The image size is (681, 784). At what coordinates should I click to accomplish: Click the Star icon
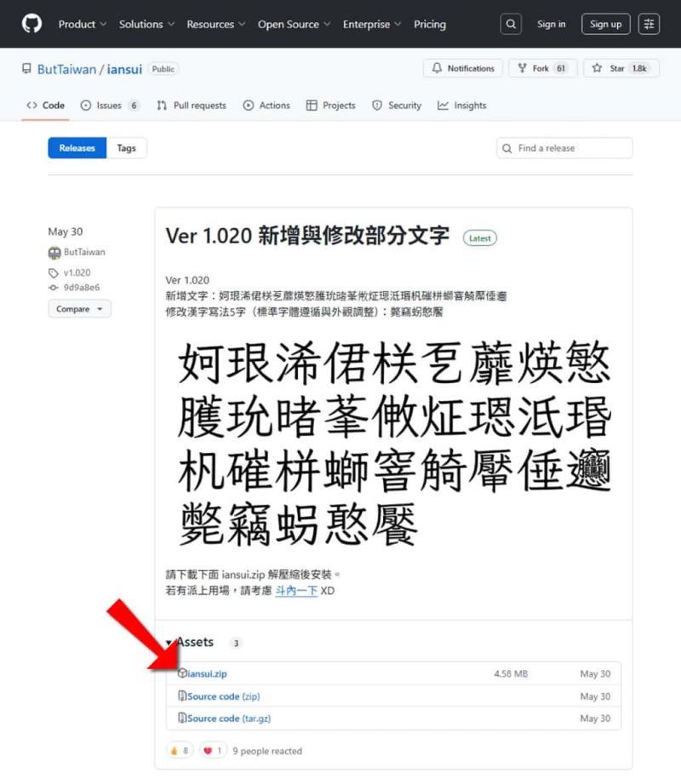coord(597,68)
